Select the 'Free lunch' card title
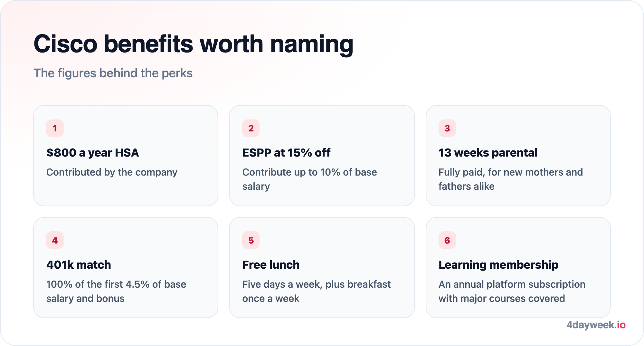This screenshot has width=644, height=346. coord(271,265)
